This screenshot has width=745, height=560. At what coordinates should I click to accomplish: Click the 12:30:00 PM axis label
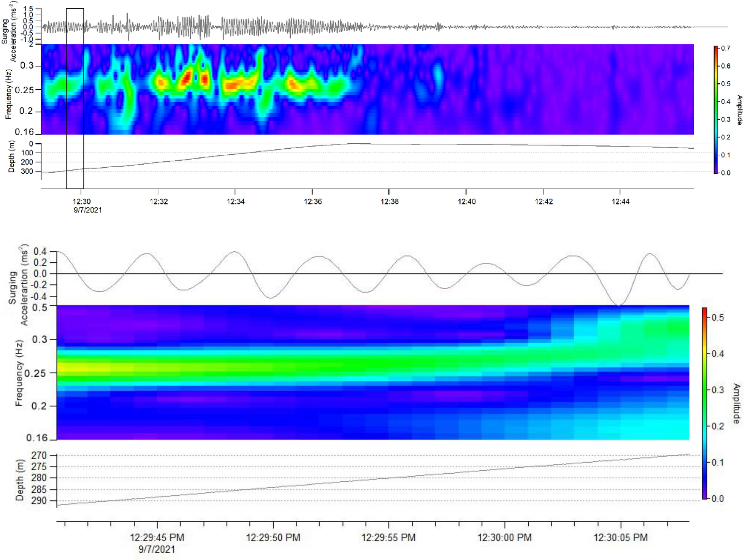coord(504,538)
